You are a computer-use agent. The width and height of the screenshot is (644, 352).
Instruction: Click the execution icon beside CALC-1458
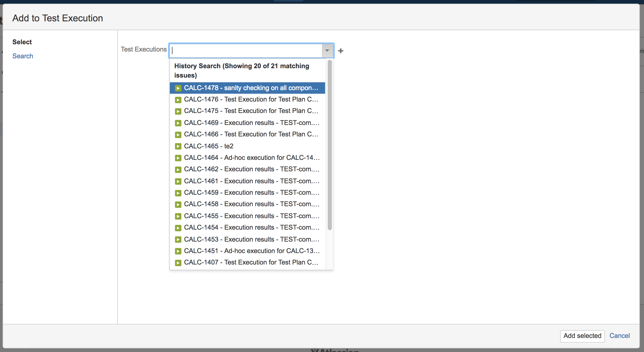178,205
